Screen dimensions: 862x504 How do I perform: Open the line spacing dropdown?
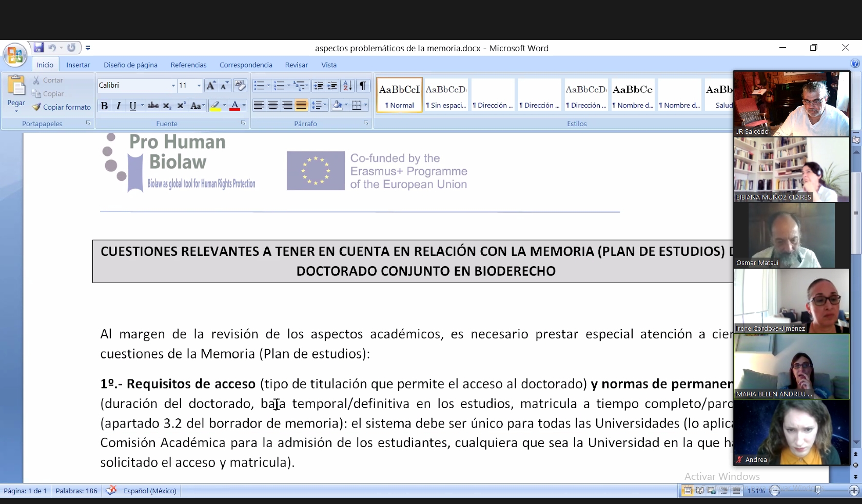tap(319, 105)
